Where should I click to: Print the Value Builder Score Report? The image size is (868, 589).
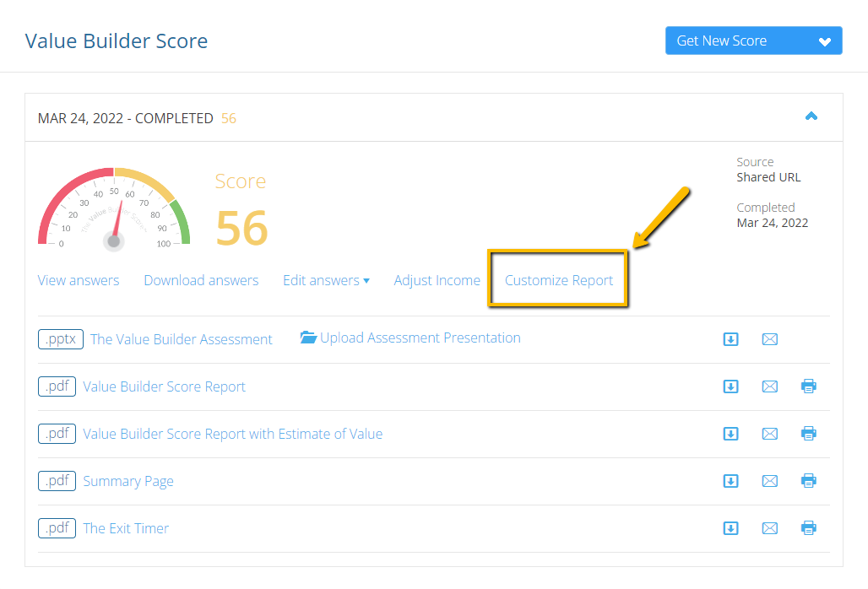[x=808, y=386]
